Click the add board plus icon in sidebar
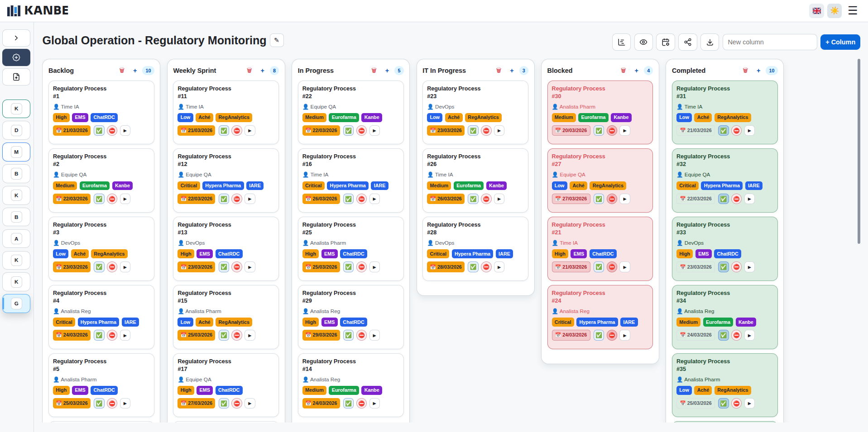The height and width of the screenshot is (432, 868). (x=16, y=57)
